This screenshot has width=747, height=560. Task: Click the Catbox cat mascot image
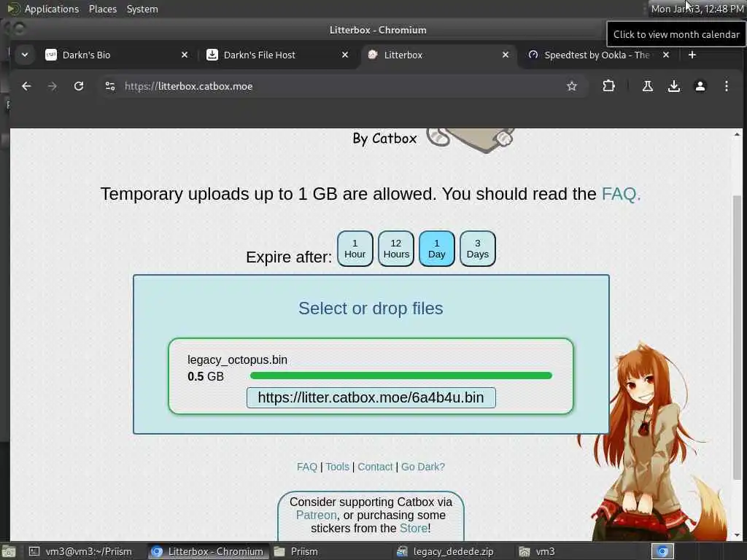pyautogui.click(x=471, y=141)
